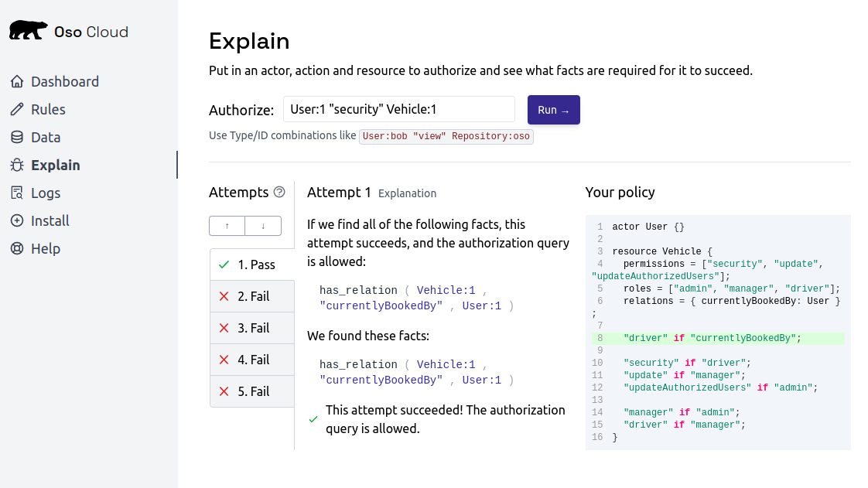This screenshot has height=488, width=868.
Task: Click the Attempts help question-mark icon
Action: [279, 192]
